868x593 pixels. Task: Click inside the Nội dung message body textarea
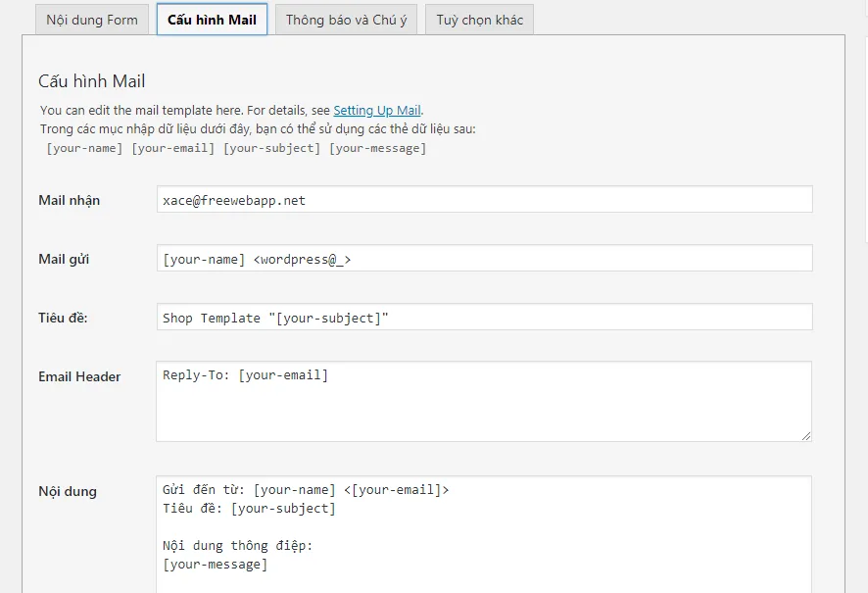click(484, 534)
